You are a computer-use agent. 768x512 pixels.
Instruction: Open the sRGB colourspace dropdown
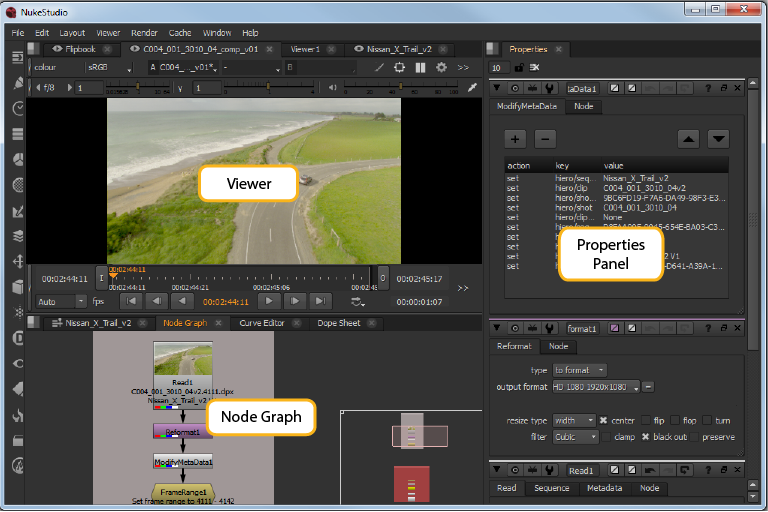[109, 67]
